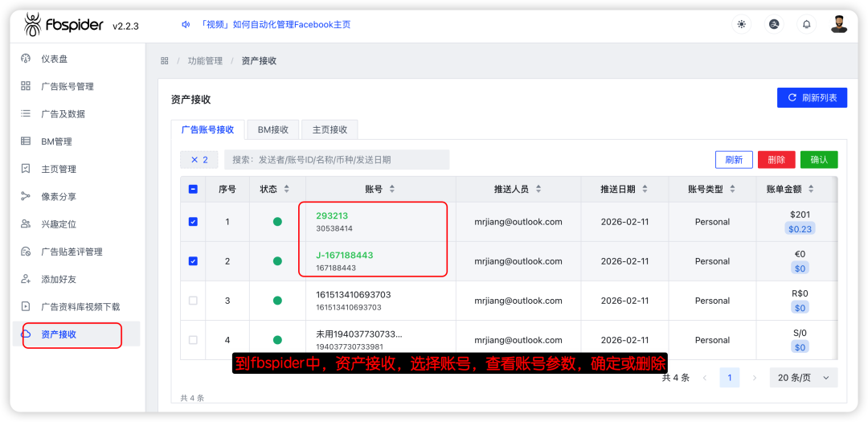The image size is (868, 422).
Task: Open the 20 条/页 page size dropdown
Action: pyautogui.click(x=803, y=378)
